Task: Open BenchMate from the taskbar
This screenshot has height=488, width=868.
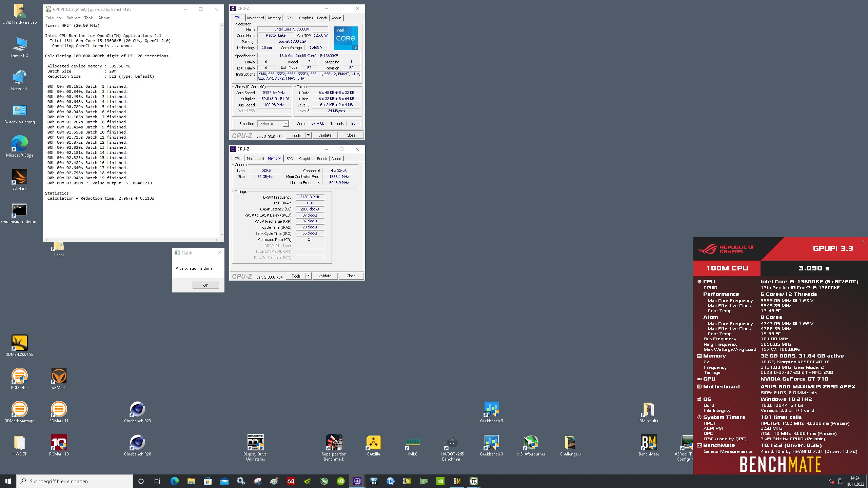Action: (x=457, y=481)
